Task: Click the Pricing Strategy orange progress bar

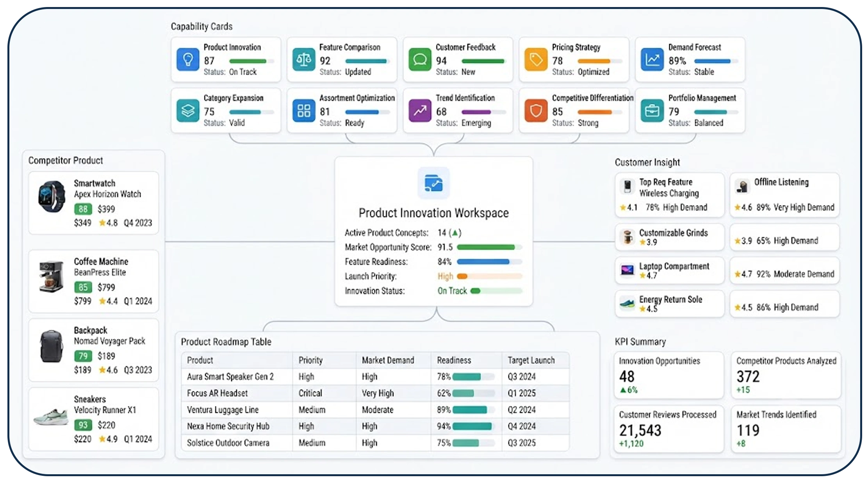Action: click(600, 61)
